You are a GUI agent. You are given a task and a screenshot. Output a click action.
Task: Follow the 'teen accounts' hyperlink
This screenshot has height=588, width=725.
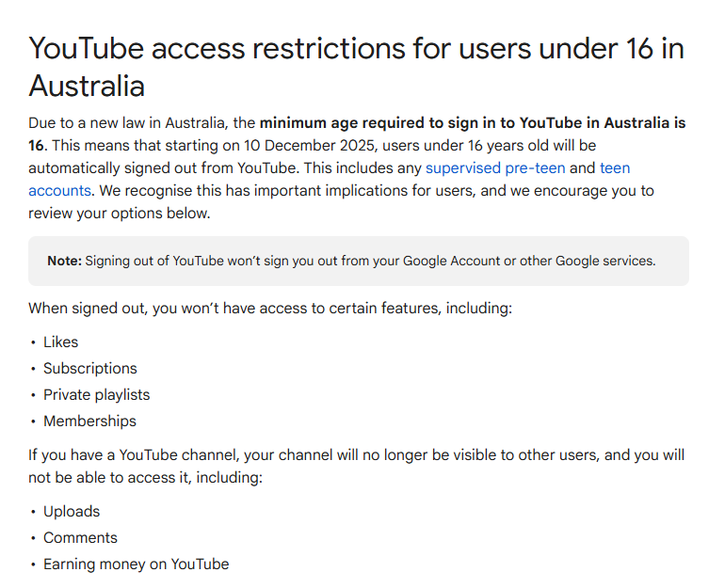(x=614, y=168)
